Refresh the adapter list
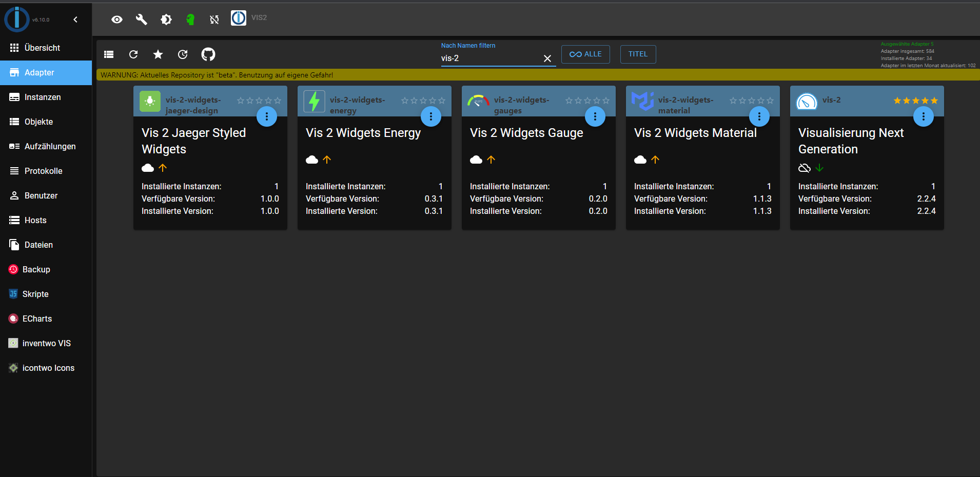The width and height of the screenshot is (980, 477). tap(133, 54)
